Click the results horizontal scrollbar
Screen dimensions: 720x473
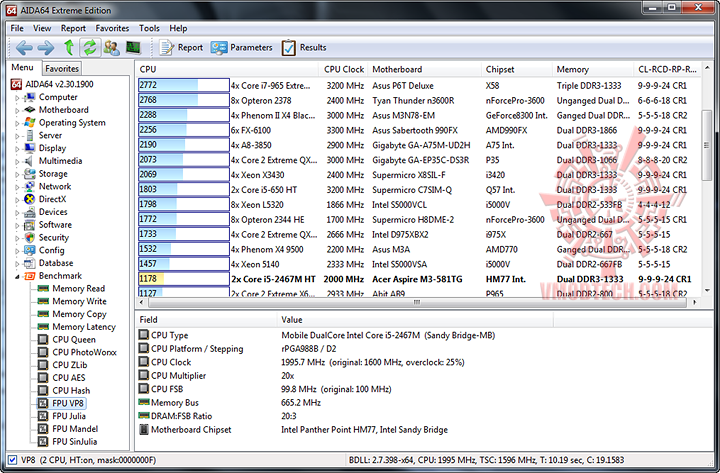pos(417,302)
